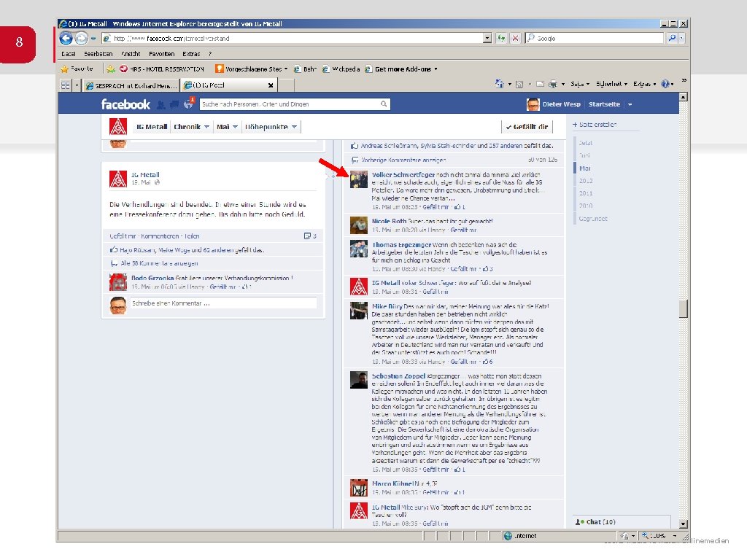Click the scrollbar down arrow at bottom
747x560 pixels.
(x=683, y=524)
